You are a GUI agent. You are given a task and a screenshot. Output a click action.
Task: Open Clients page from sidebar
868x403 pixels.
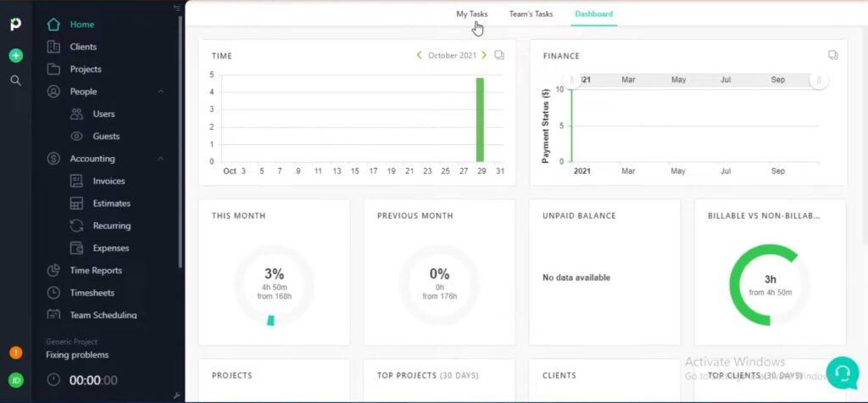click(83, 47)
